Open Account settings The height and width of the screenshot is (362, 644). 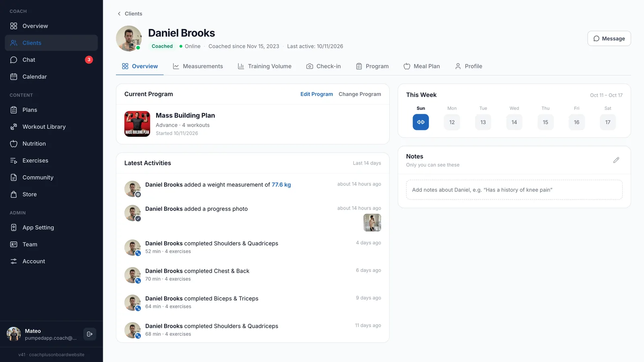click(51, 261)
